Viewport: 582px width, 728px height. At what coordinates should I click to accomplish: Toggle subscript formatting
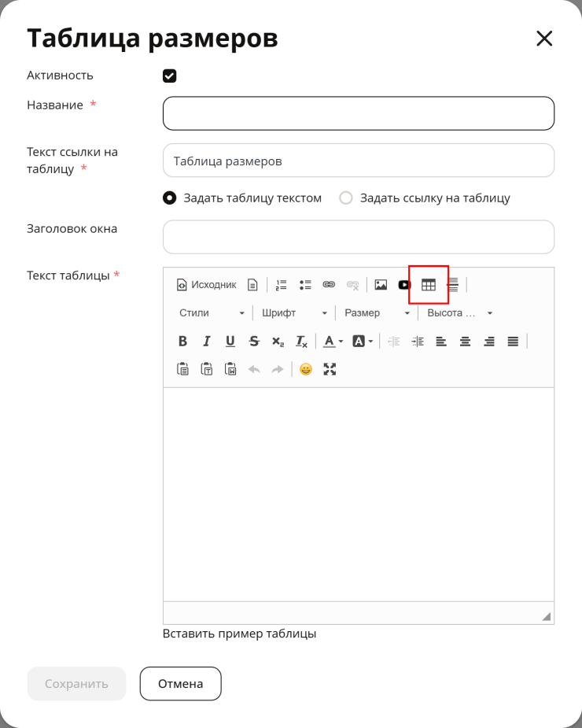pyautogui.click(x=278, y=342)
